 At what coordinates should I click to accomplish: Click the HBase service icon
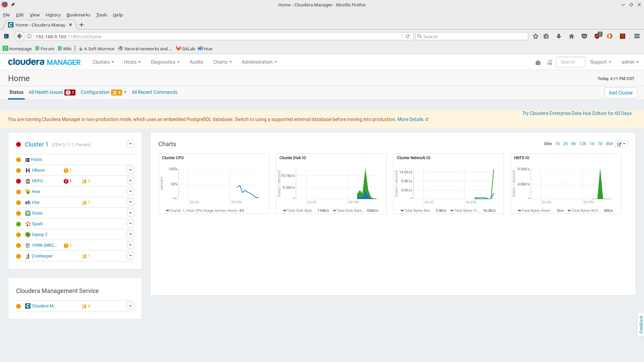pos(28,170)
